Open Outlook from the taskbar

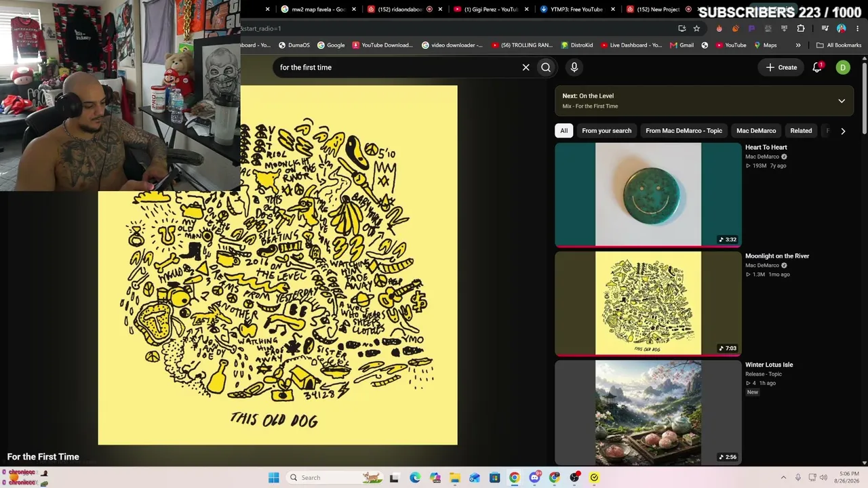point(475,478)
